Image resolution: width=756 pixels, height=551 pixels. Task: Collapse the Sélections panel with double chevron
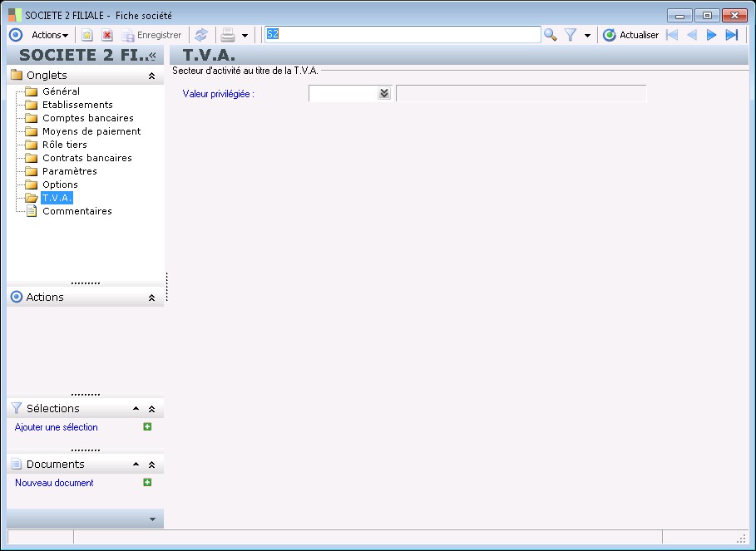tap(151, 409)
